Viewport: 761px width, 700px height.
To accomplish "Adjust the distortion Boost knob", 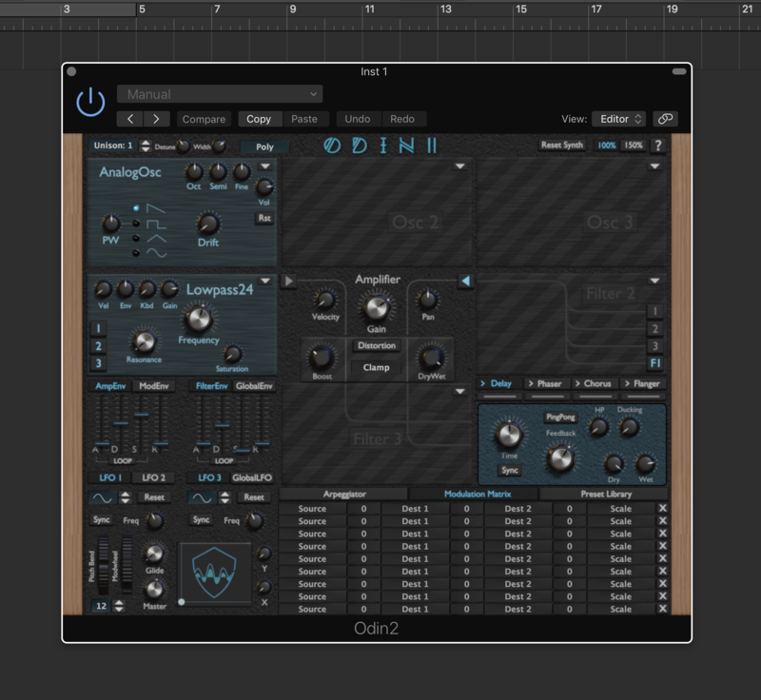I will point(322,358).
